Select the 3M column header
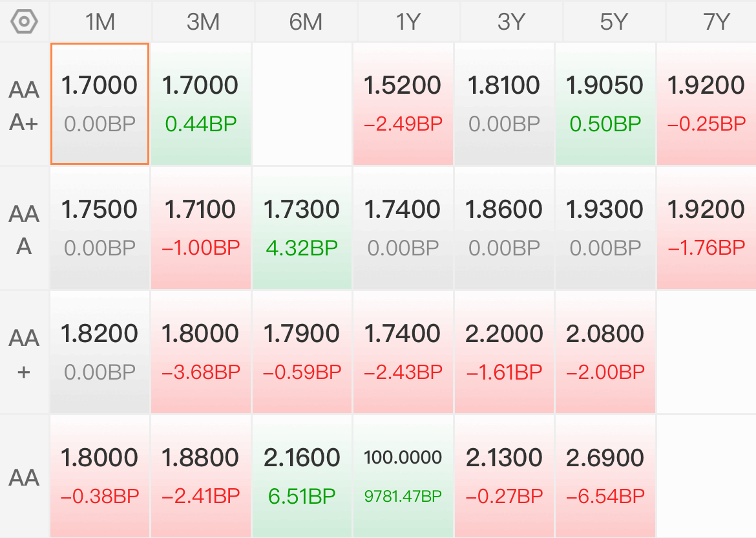 [203, 22]
